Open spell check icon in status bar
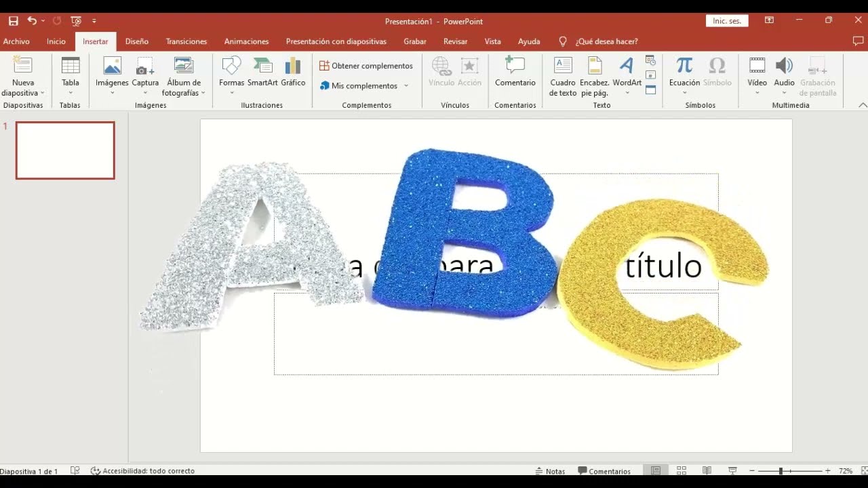Screen dimensions: 868x488 [75, 471]
